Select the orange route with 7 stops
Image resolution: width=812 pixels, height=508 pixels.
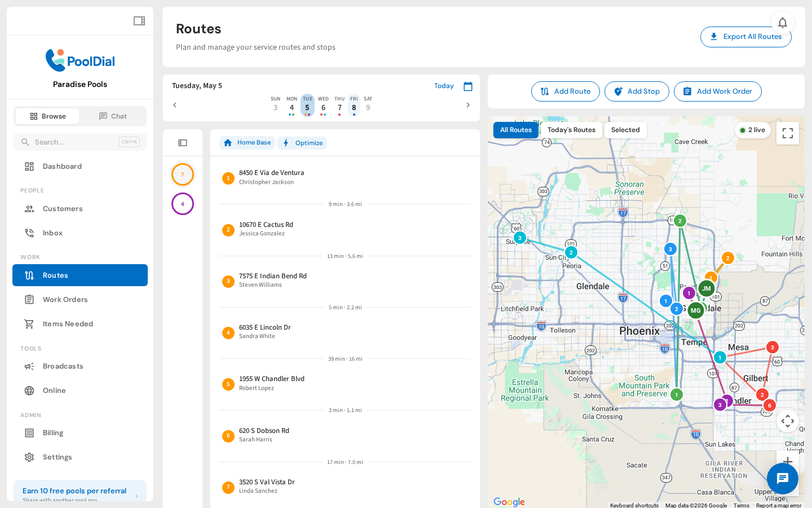click(183, 174)
